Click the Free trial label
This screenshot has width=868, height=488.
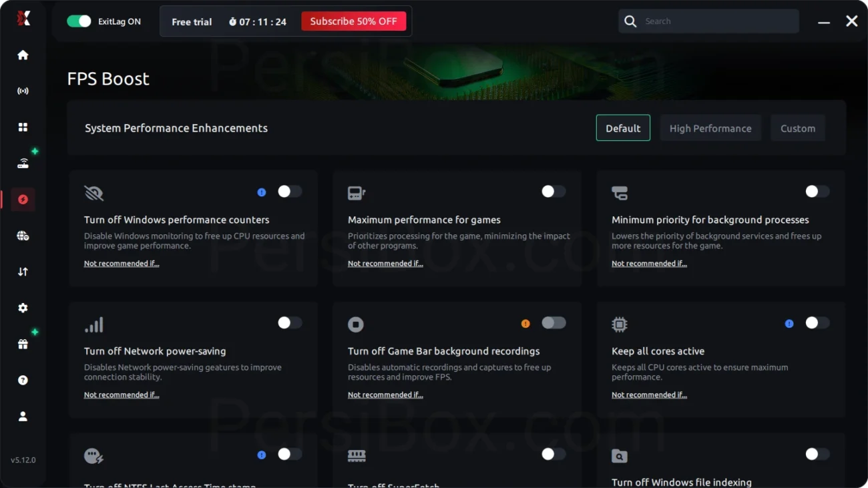[192, 22]
